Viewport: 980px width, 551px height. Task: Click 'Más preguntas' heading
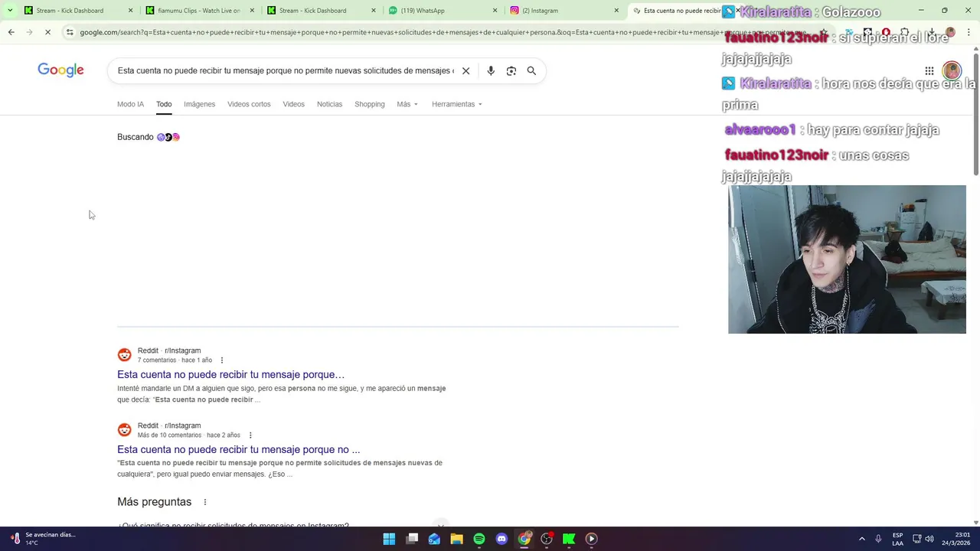click(154, 502)
